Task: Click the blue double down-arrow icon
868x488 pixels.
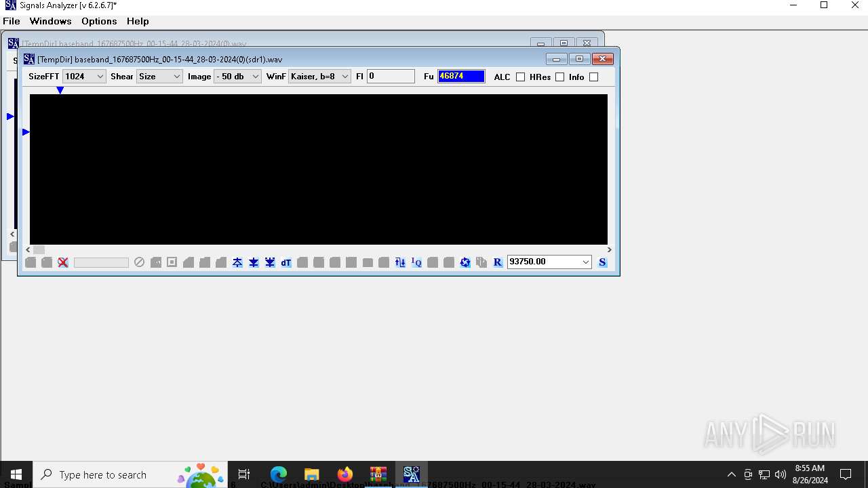Action: coord(270,262)
